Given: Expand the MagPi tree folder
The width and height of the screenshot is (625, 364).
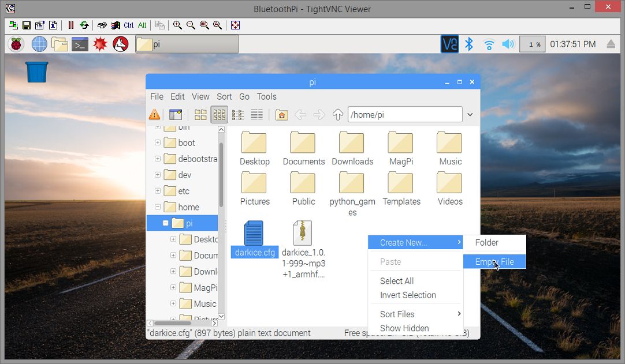Looking at the screenshot, I should pyautogui.click(x=173, y=287).
